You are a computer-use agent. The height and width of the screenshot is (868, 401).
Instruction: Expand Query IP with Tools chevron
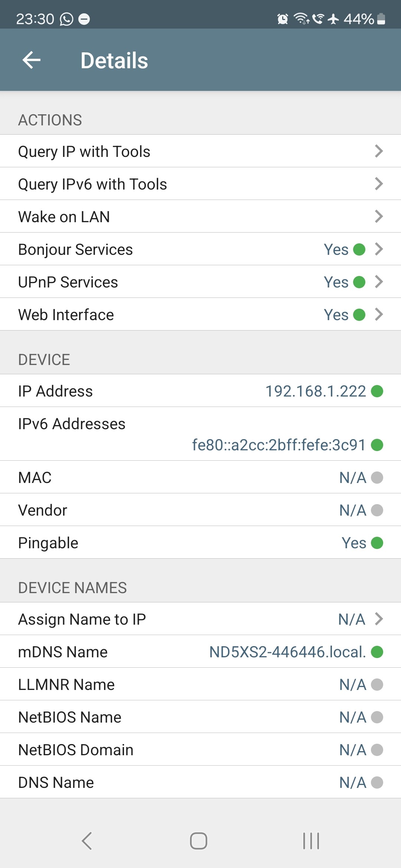378,151
